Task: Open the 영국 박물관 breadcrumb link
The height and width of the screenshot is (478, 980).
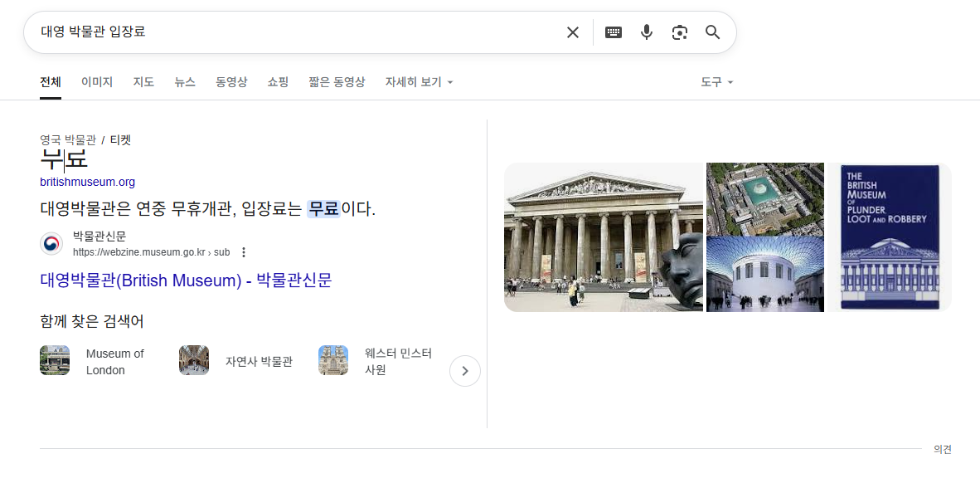Action: pyautogui.click(x=68, y=139)
